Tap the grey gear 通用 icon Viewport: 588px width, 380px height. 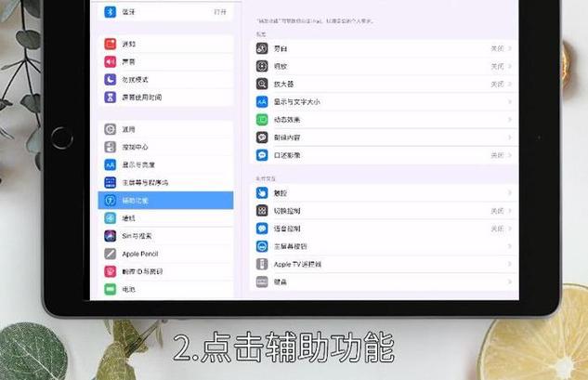point(110,129)
